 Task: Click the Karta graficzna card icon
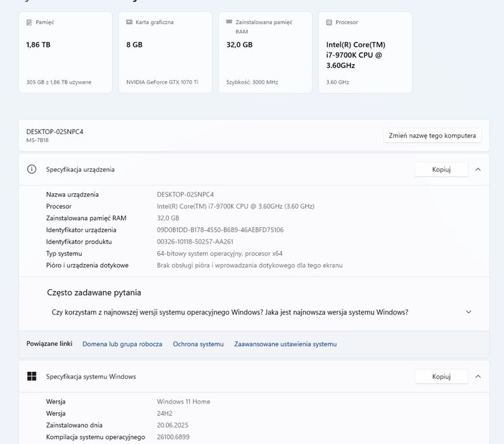(129, 22)
